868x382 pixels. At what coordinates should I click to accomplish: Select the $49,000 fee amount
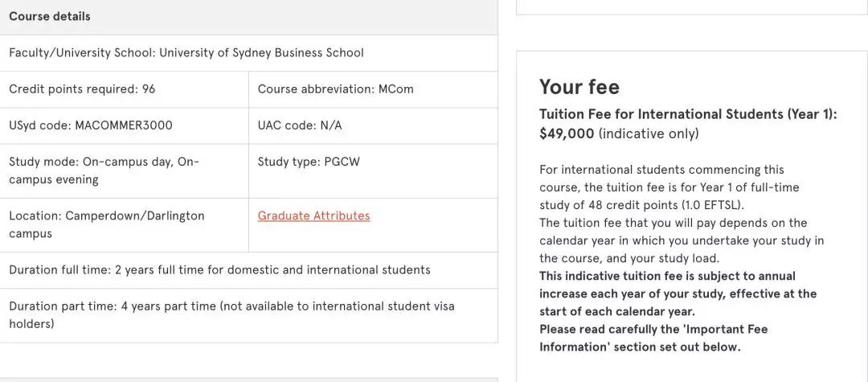[567, 133]
